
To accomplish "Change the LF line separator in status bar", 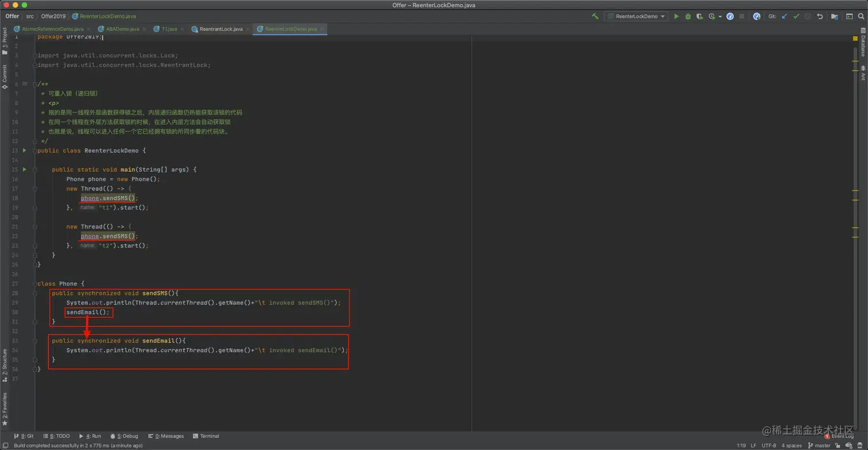I will click(x=754, y=445).
